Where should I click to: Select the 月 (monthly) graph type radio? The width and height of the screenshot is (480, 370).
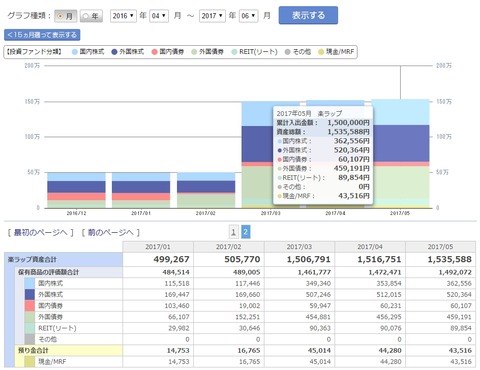click(66, 16)
